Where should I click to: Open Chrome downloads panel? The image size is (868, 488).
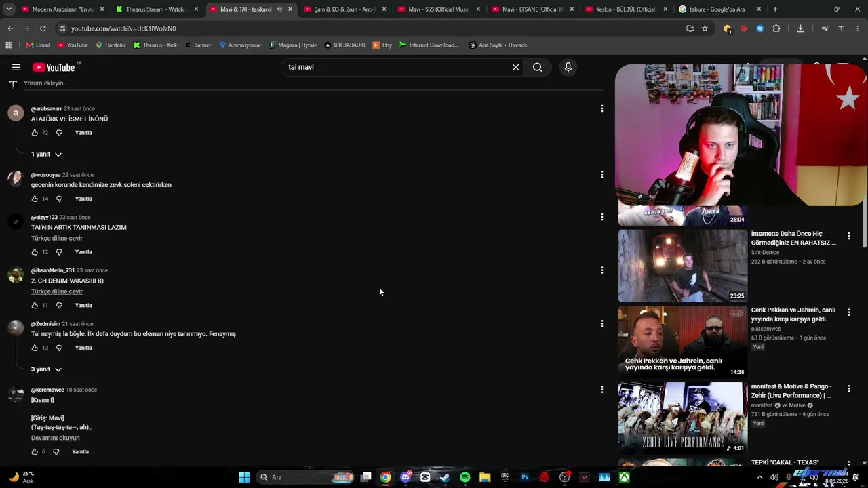[x=800, y=28]
